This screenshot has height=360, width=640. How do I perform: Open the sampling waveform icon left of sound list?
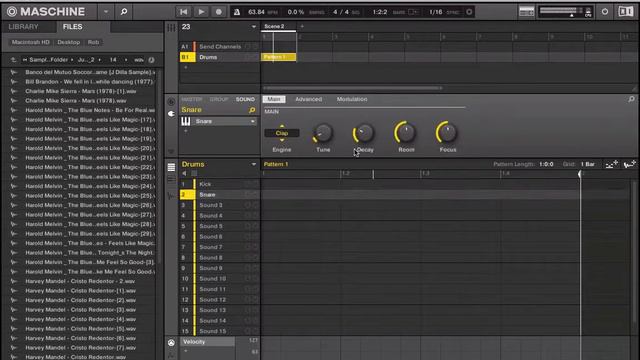(x=171, y=196)
